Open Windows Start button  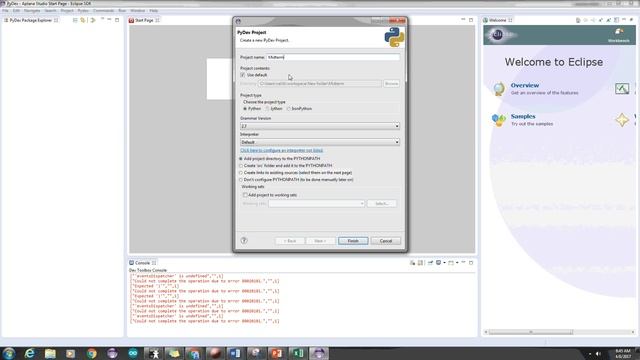pyautogui.click(x=9, y=353)
